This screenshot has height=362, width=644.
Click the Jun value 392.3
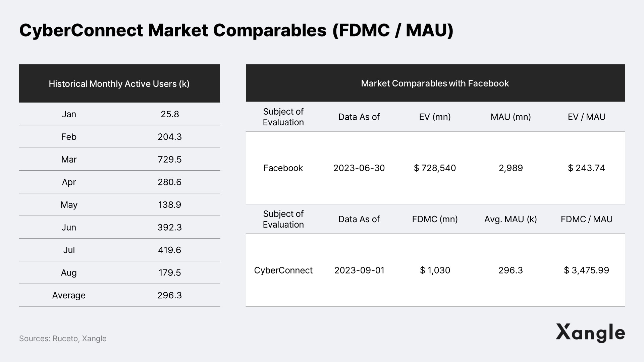(170, 228)
